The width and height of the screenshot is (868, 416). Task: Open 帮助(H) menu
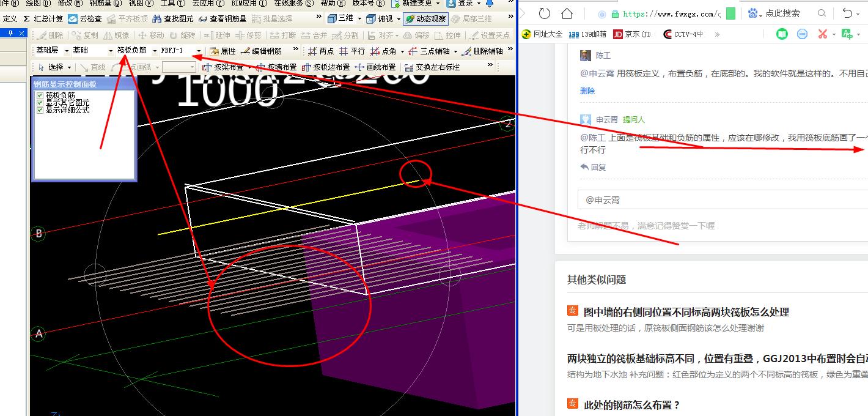point(333,3)
